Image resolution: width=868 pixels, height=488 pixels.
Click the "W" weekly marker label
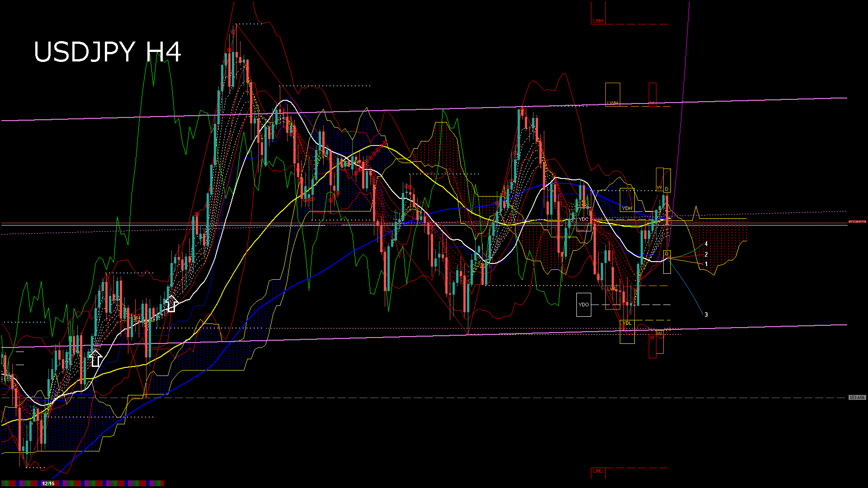659,187
